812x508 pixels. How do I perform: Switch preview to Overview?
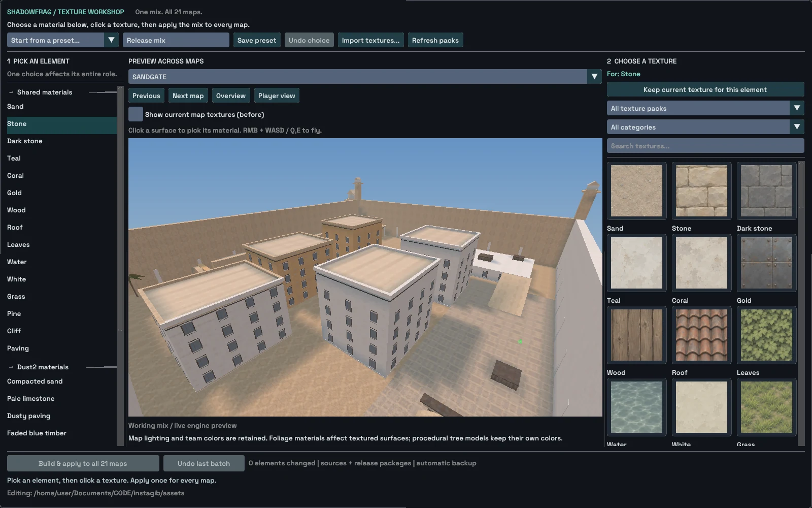231,96
